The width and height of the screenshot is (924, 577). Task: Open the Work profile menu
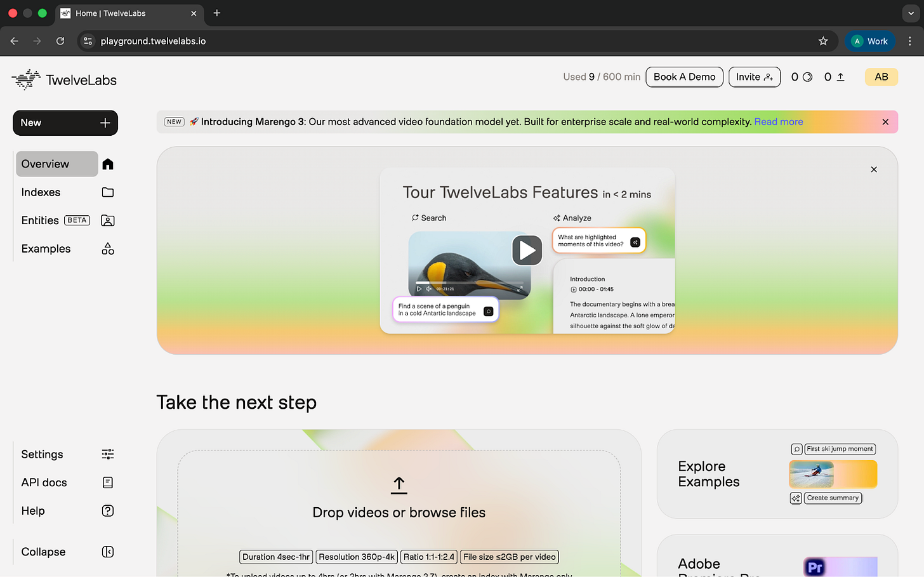click(870, 41)
